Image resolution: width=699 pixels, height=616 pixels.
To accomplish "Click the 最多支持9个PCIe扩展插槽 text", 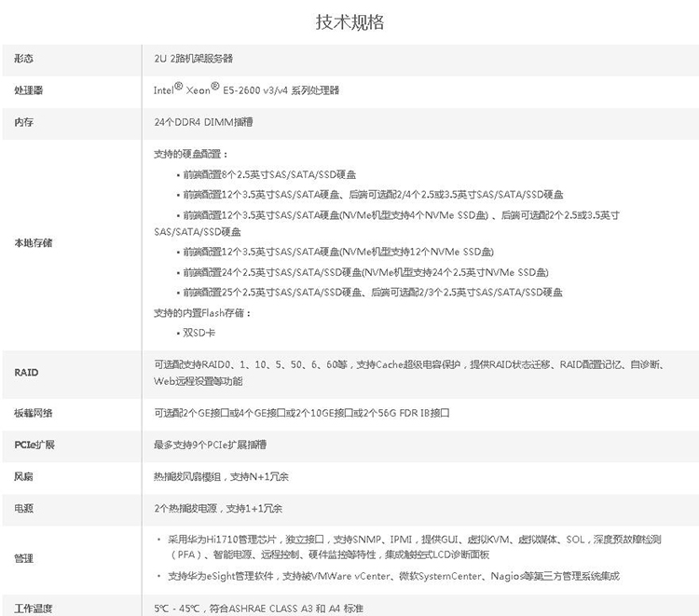I will [x=211, y=445].
